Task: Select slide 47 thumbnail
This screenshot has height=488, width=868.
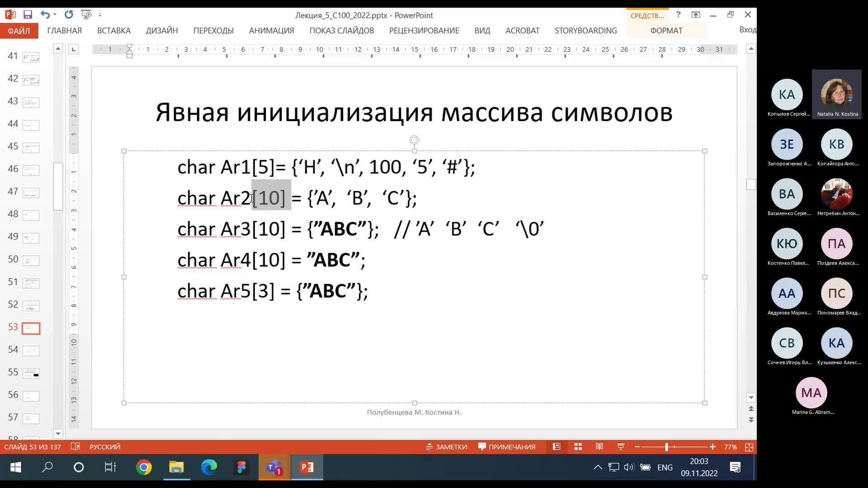Action: click(31, 193)
